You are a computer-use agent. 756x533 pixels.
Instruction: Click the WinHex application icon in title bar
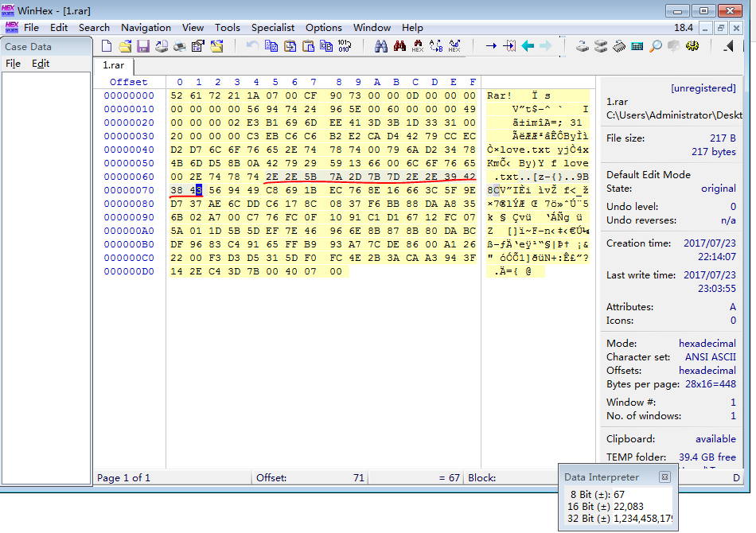tap(8, 10)
